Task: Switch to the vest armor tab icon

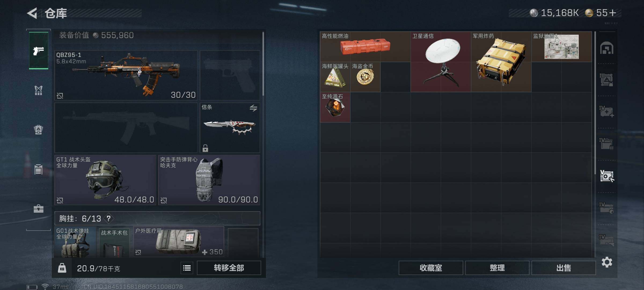Action: pyautogui.click(x=38, y=90)
